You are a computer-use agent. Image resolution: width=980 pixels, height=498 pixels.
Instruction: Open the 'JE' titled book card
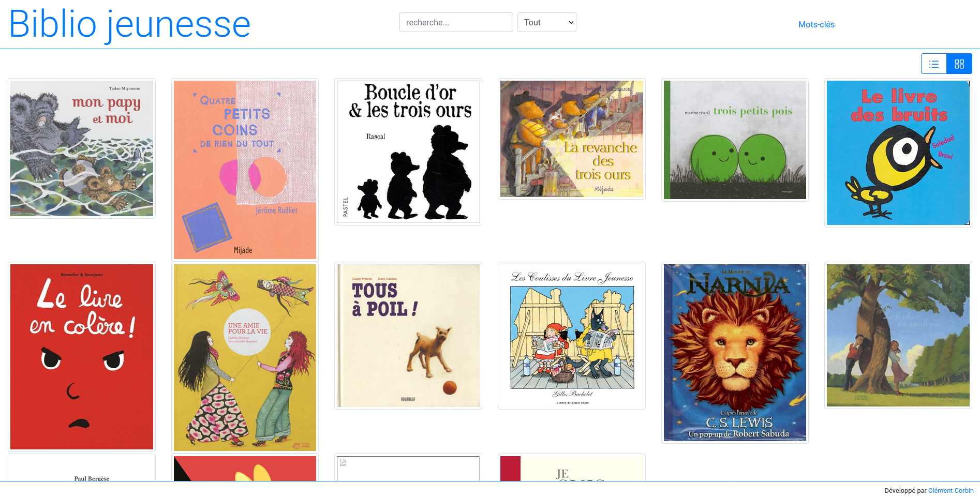[x=572, y=469]
